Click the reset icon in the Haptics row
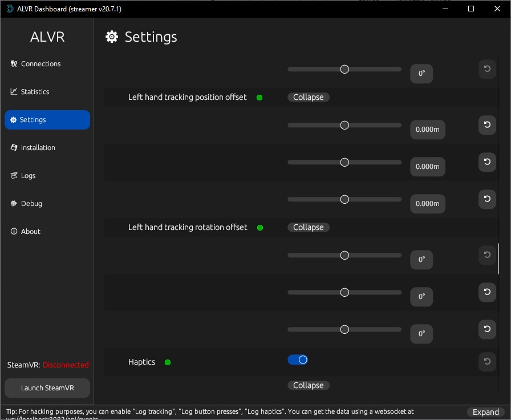 (x=486, y=361)
